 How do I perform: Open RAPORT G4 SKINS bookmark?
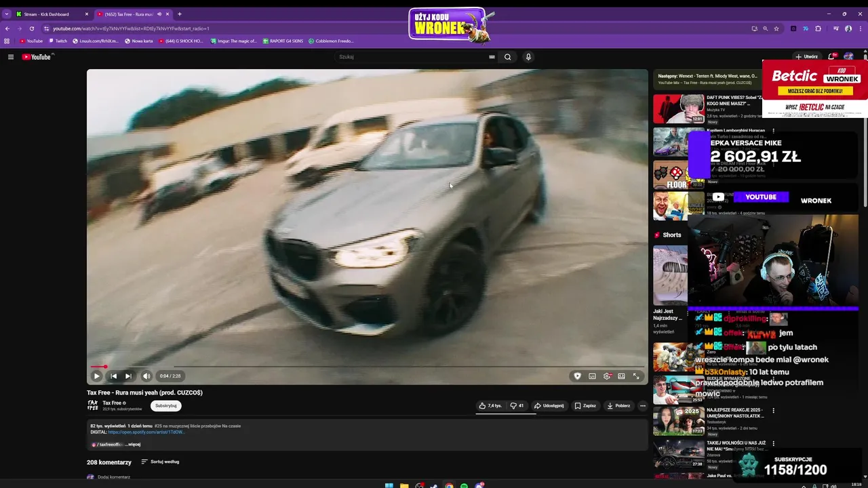pos(283,41)
